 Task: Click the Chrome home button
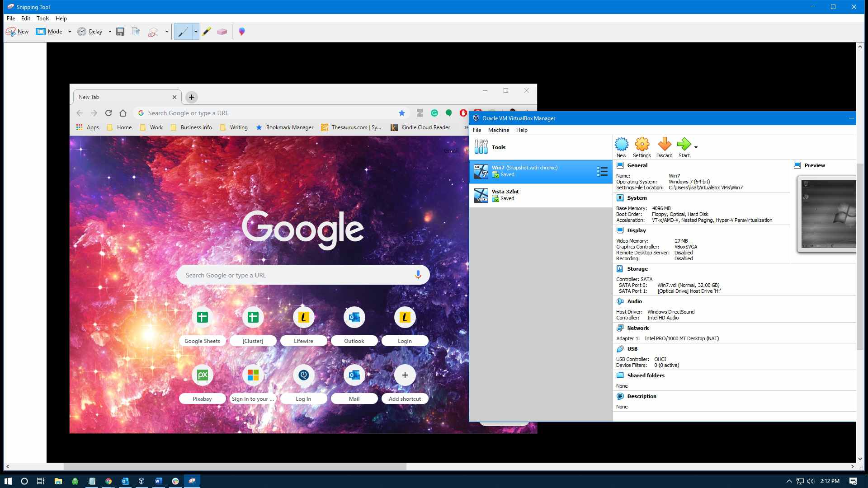coord(123,113)
